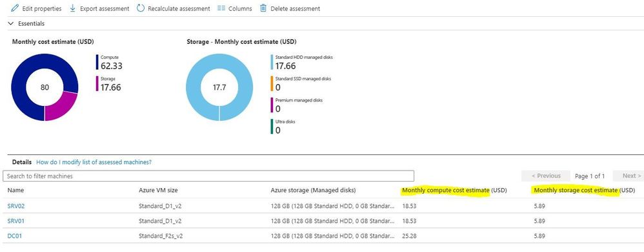Click the Edit properties pencil icon
This screenshot has height=252, width=644.
tap(15, 8)
